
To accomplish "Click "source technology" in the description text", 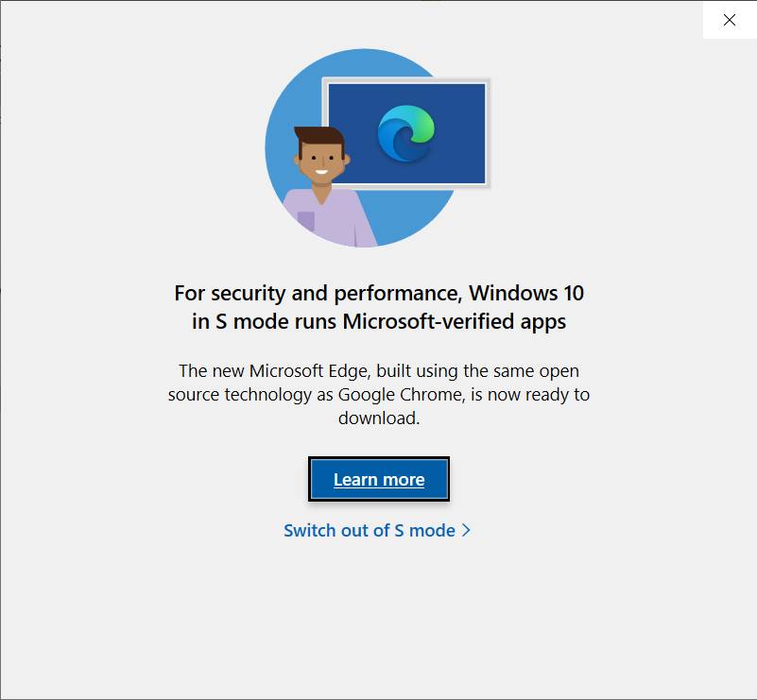I will [240, 395].
